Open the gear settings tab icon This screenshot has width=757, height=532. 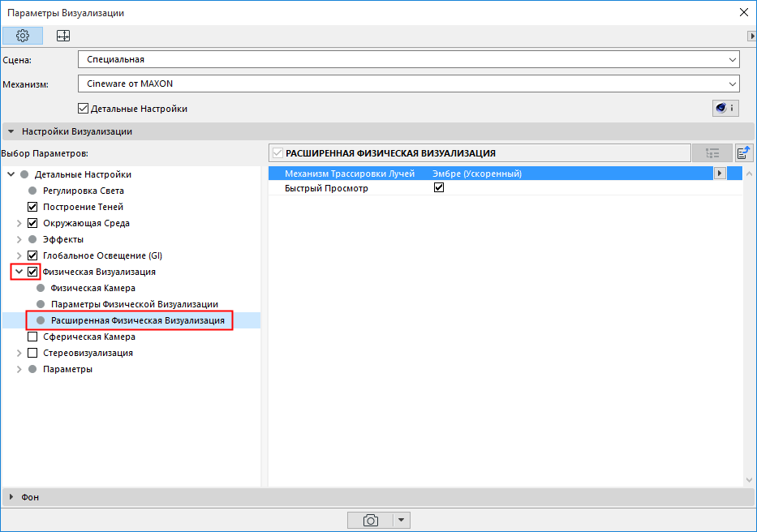pyautogui.click(x=23, y=36)
